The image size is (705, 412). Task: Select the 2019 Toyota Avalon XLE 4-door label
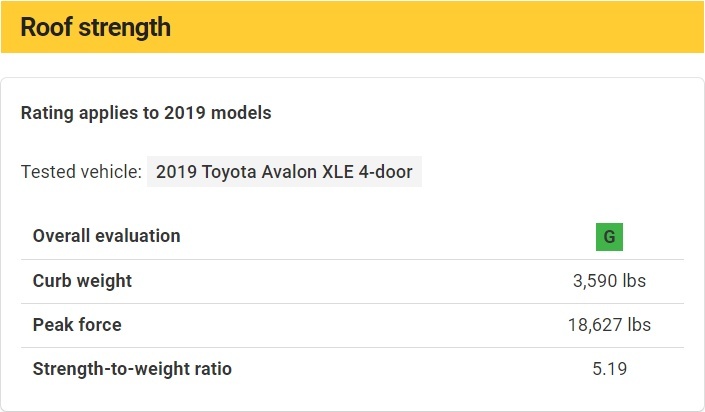pos(284,171)
